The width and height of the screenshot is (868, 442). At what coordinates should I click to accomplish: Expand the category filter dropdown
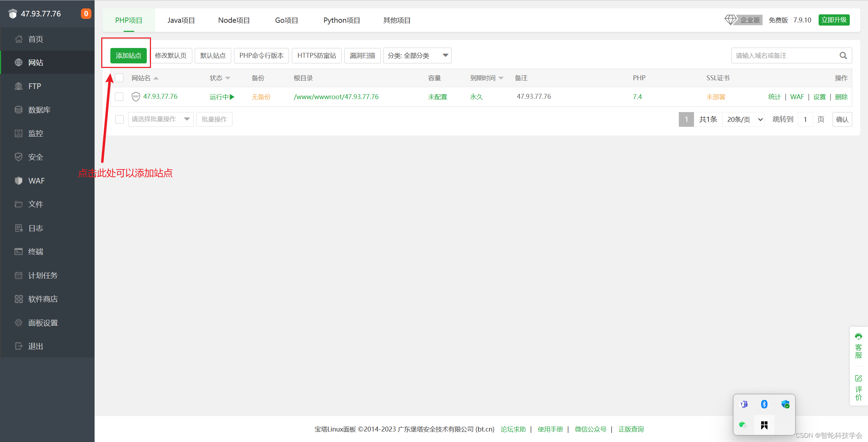click(417, 56)
